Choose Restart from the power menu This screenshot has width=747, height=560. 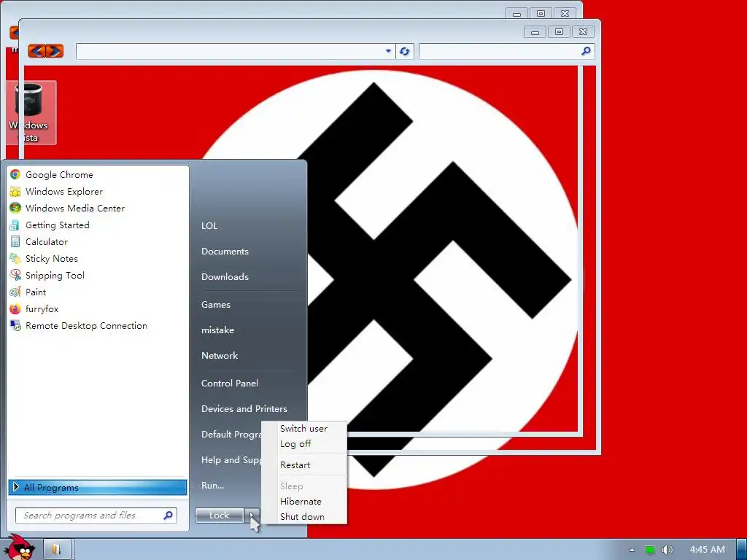tap(295, 465)
